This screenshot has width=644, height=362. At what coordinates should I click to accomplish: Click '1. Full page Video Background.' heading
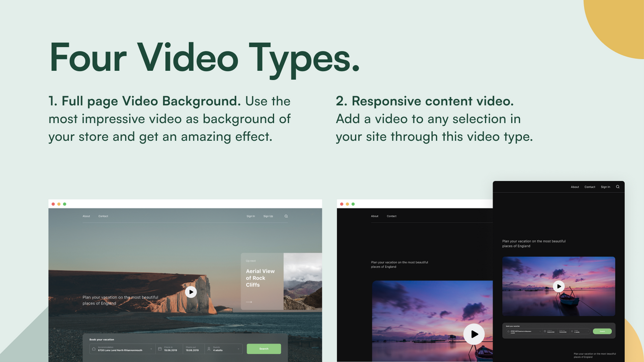(x=145, y=101)
